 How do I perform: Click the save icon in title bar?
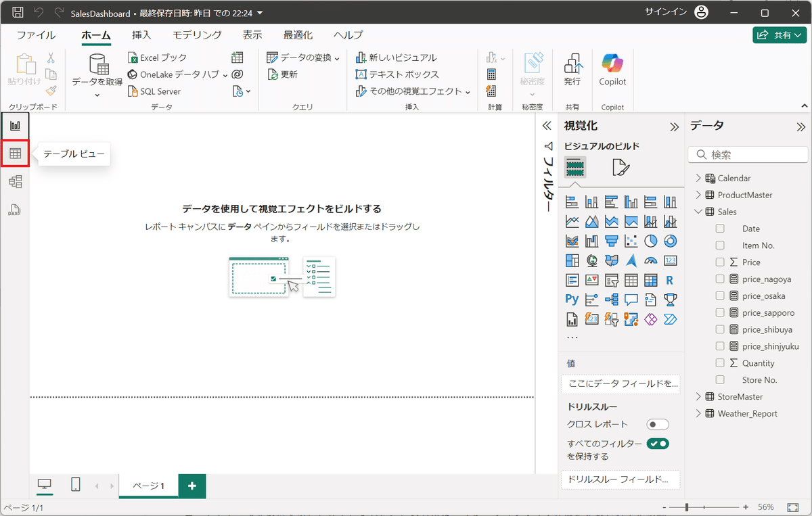click(x=18, y=13)
